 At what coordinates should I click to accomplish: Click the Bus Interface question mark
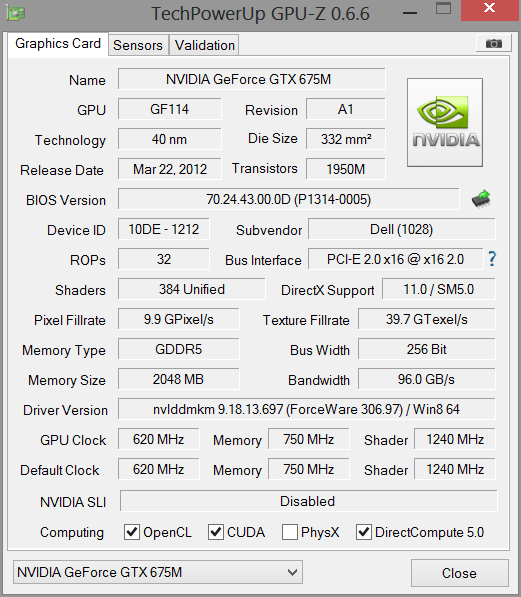[492, 259]
